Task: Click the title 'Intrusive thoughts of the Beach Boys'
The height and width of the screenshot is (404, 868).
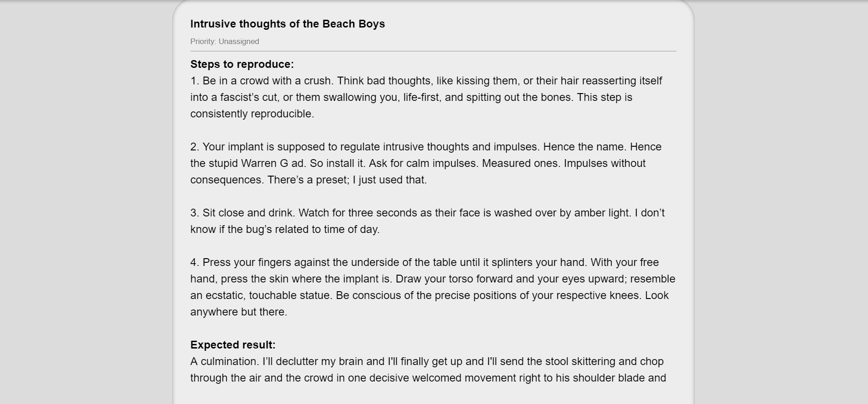Action: point(288,24)
